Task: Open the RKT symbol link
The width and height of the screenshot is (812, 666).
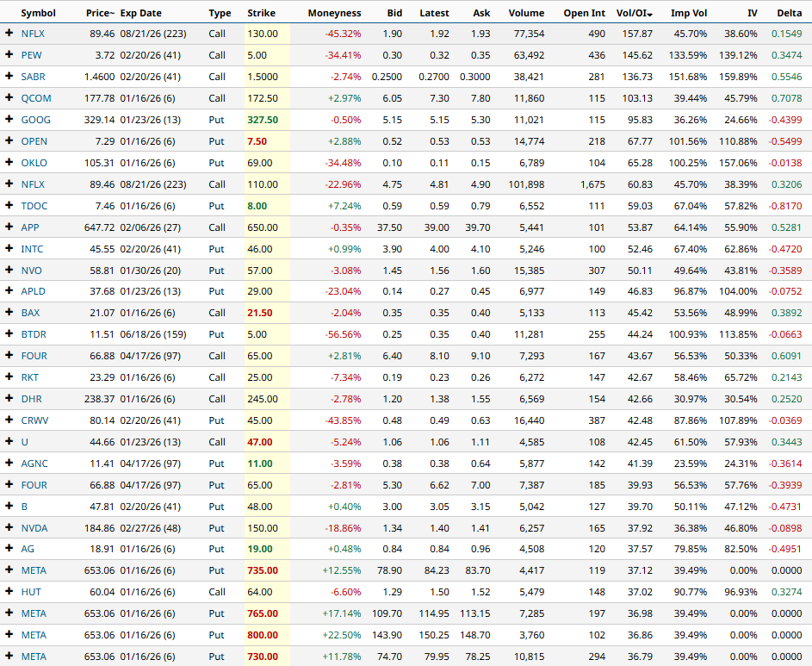Action: [x=30, y=377]
